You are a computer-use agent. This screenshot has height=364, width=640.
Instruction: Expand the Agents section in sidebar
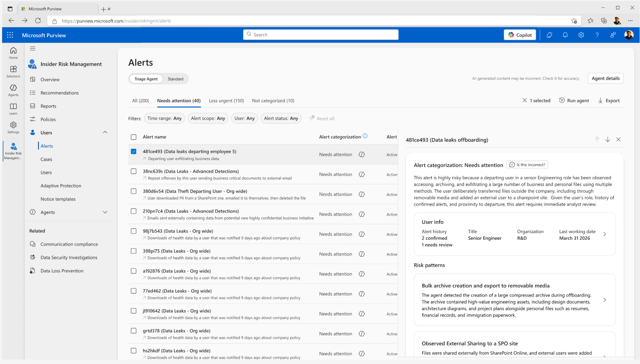point(105,212)
